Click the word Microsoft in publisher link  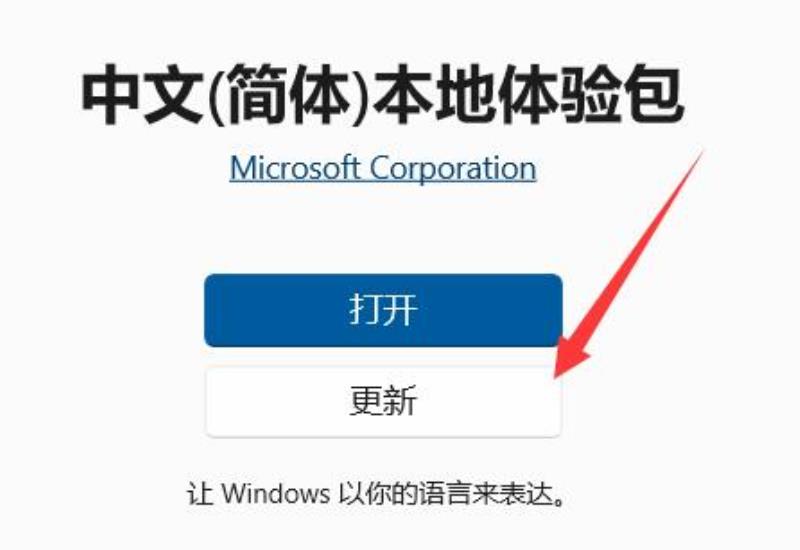[295, 167]
